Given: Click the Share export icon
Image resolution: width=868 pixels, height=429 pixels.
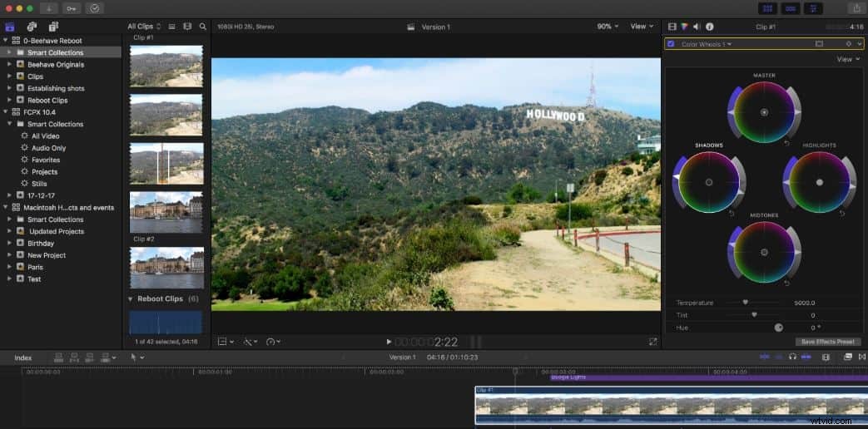Looking at the screenshot, I should point(856,8).
